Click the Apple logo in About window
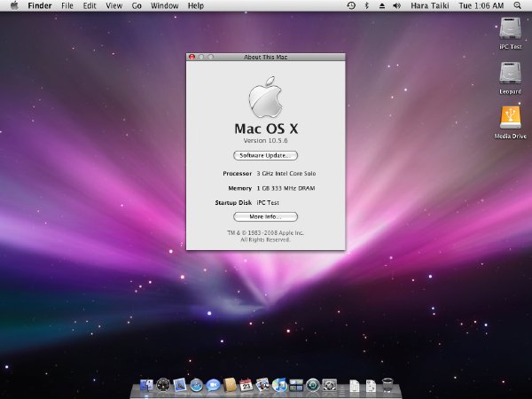This screenshot has height=399, width=532. coord(266,97)
